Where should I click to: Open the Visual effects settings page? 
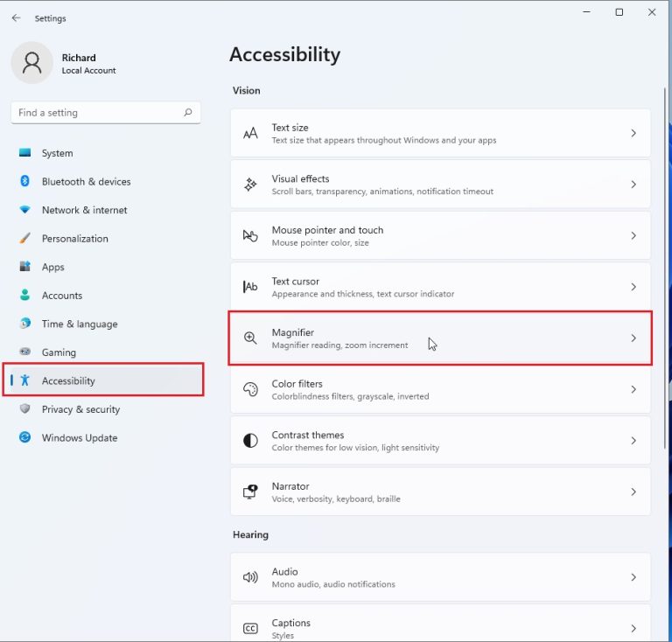coord(440,185)
